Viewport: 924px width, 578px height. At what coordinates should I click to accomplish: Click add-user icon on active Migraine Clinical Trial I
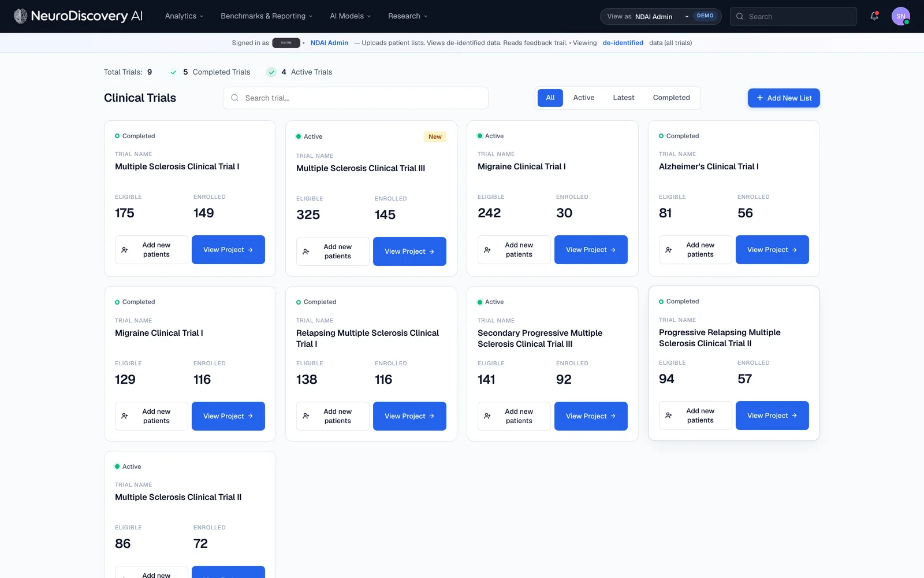click(487, 250)
